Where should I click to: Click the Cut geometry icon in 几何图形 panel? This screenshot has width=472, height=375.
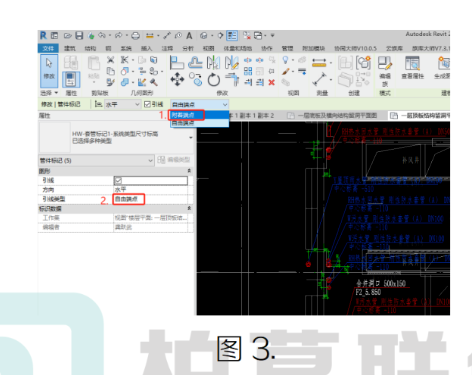pos(125,71)
